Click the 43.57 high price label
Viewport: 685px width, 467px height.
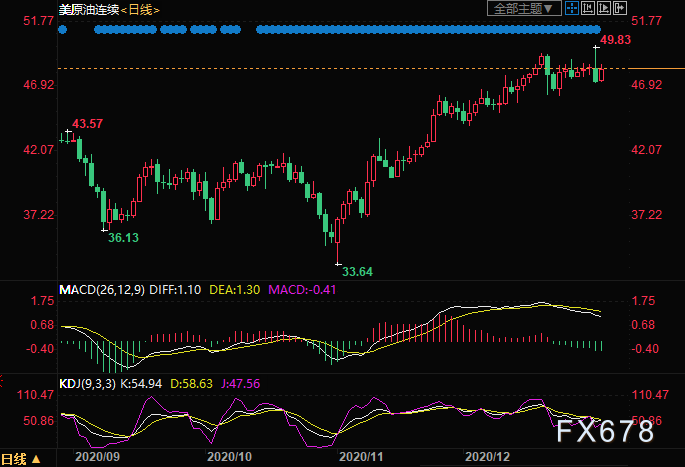[87, 123]
